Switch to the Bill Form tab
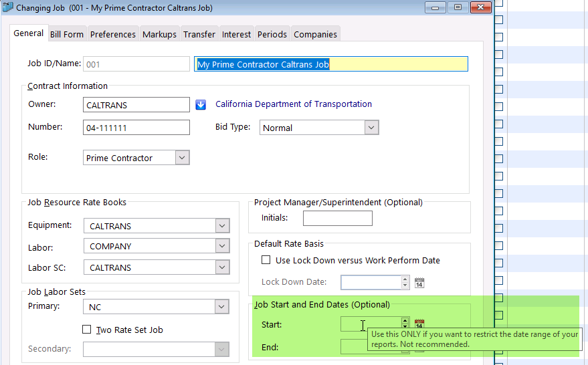 67,35
